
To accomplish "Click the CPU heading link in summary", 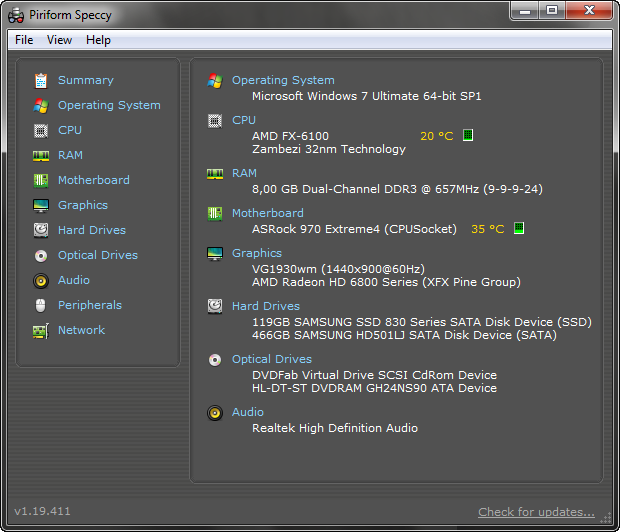I will click(244, 120).
